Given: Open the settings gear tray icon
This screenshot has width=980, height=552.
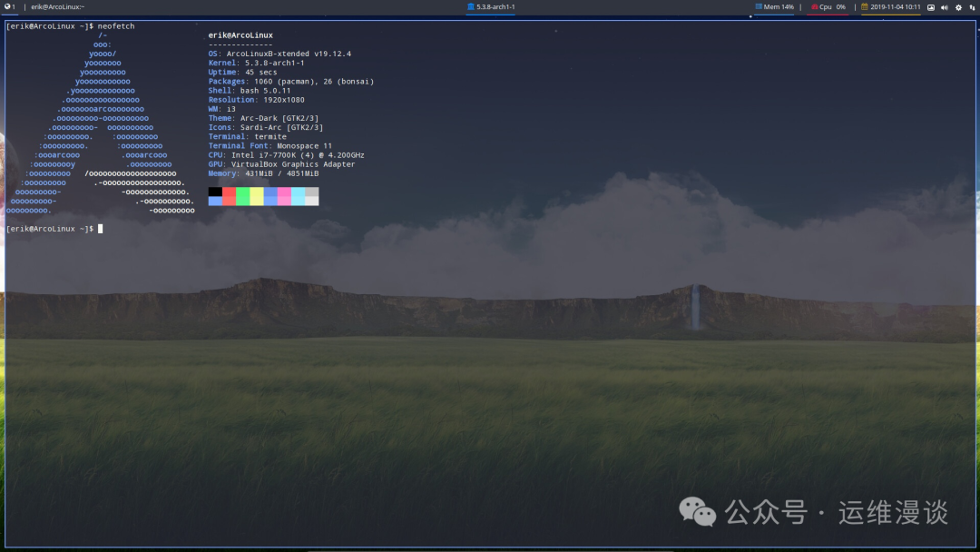Looking at the screenshot, I should [x=958, y=7].
